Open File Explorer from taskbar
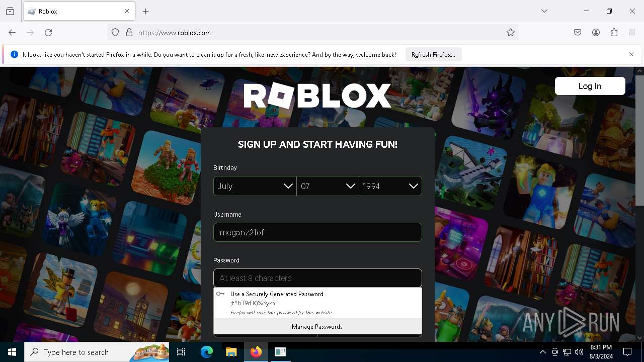 [231, 352]
